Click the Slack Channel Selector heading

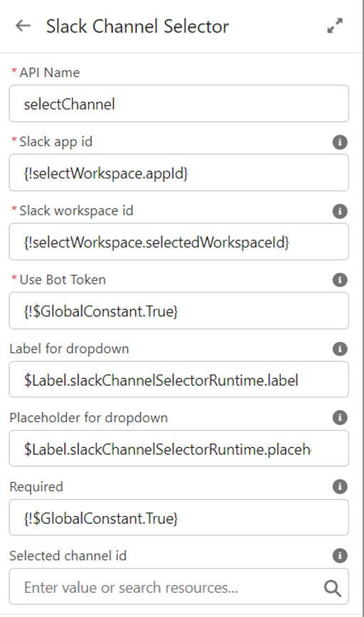click(137, 26)
